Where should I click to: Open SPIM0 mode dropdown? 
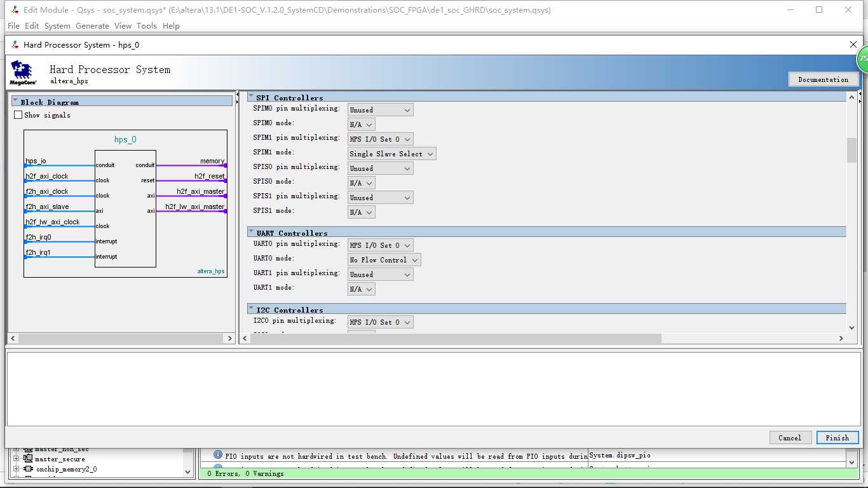tap(361, 125)
